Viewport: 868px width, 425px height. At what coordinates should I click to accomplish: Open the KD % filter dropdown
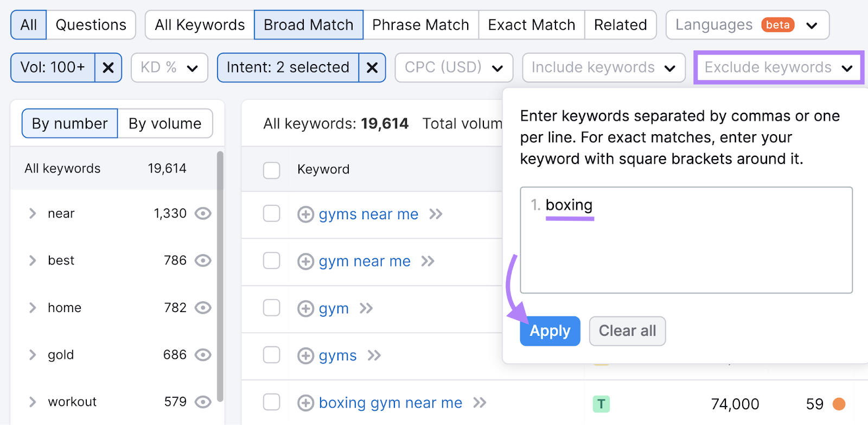click(169, 67)
